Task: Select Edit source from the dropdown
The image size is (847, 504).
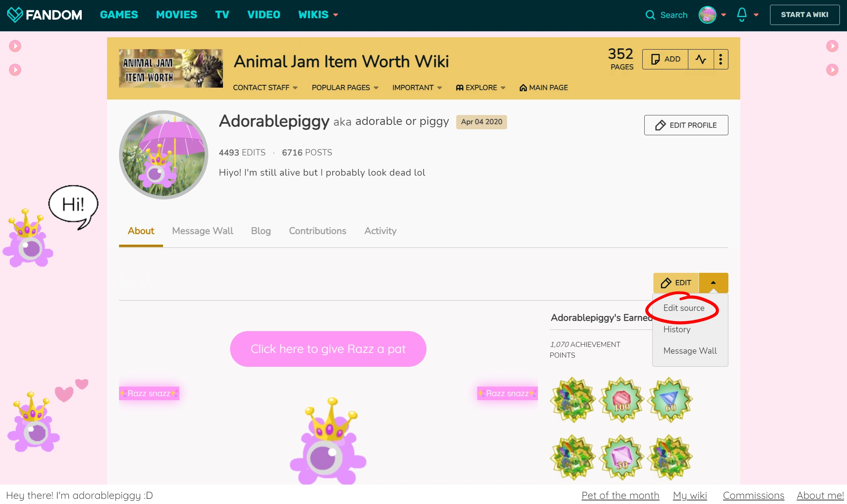Action: click(x=684, y=308)
